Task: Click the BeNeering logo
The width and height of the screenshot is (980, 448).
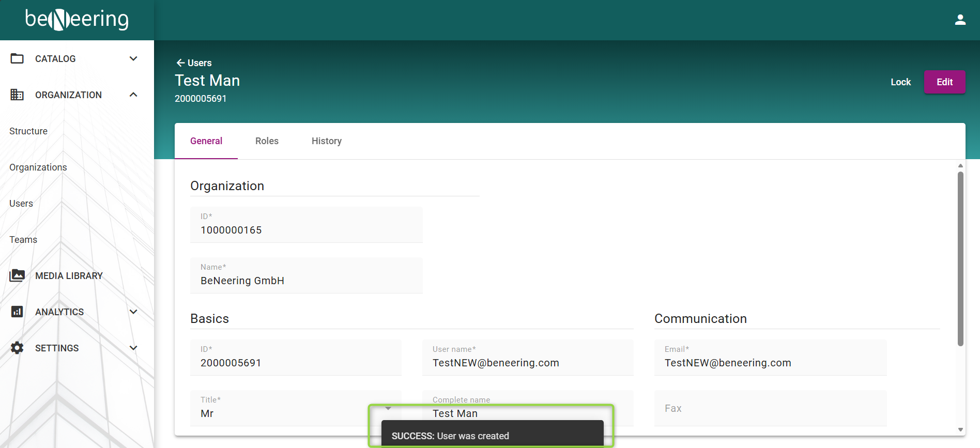Action: click(x=77, y=20)
